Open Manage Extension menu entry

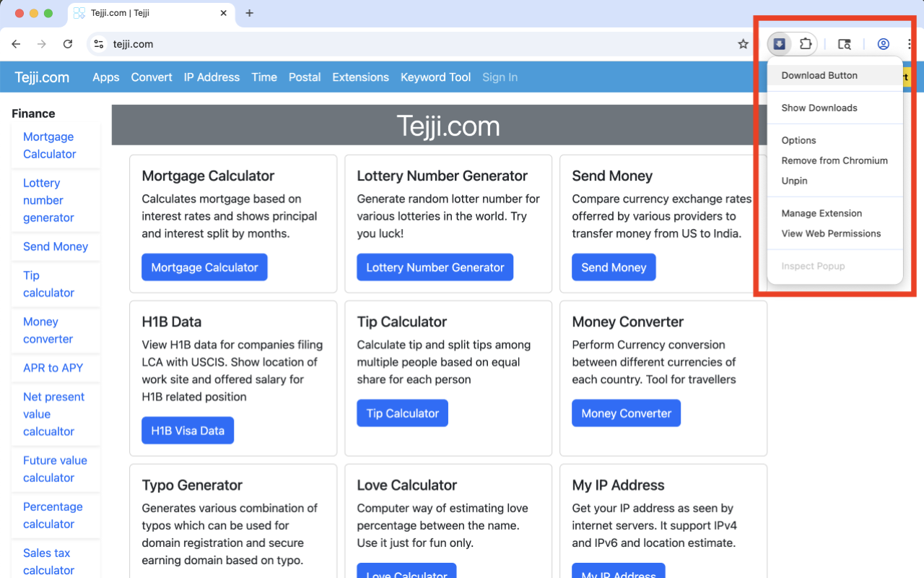pos(835,213)
